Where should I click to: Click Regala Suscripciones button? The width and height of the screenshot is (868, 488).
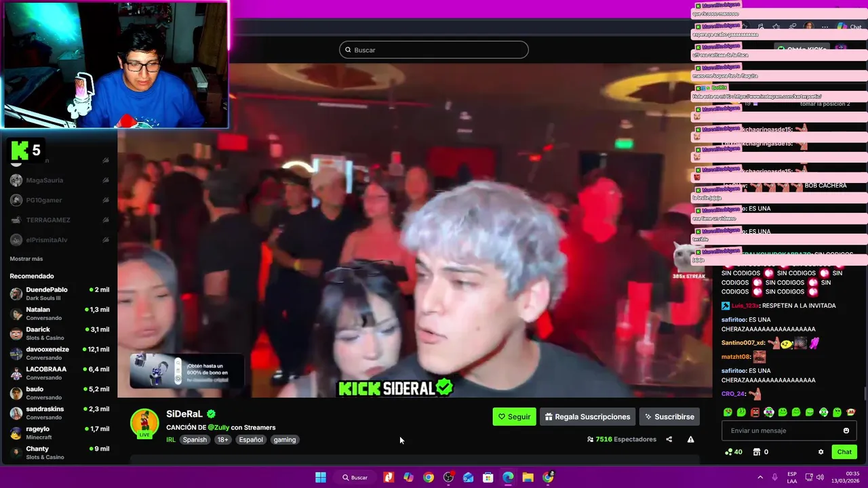(x=588, y=417)
